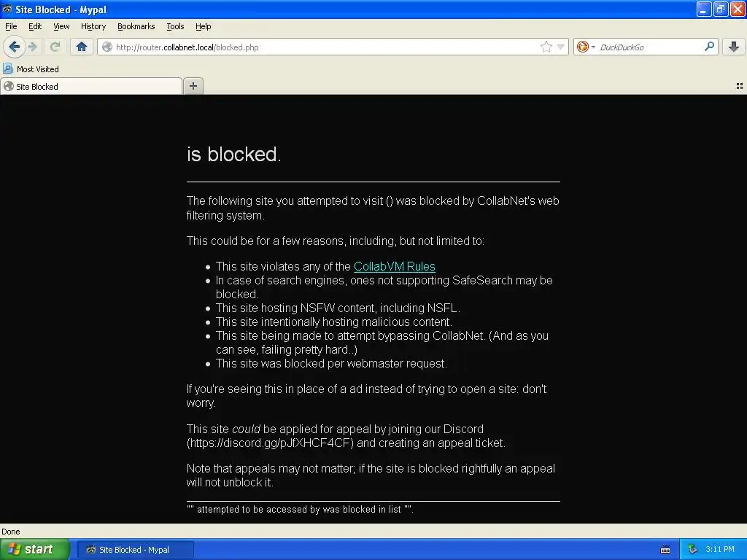Image resolution: width=747 pixels, height=560 pixels.
Task: Open the DuckDuckGo search engine selector
Action: tap(586, 47)
